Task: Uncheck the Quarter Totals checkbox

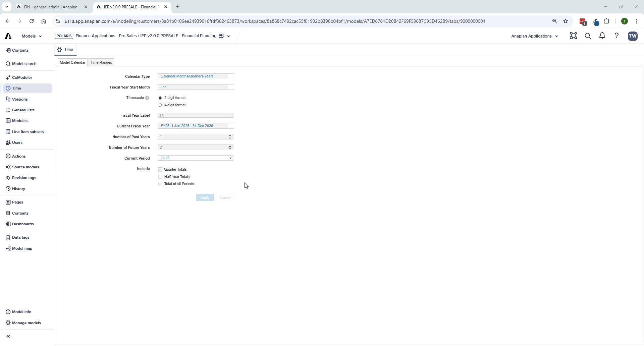Action: click(x=161, y=169)
